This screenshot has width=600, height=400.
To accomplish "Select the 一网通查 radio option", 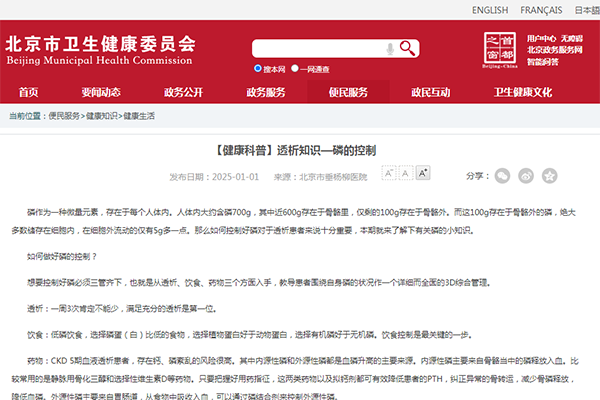I will (x=296, y=69).
